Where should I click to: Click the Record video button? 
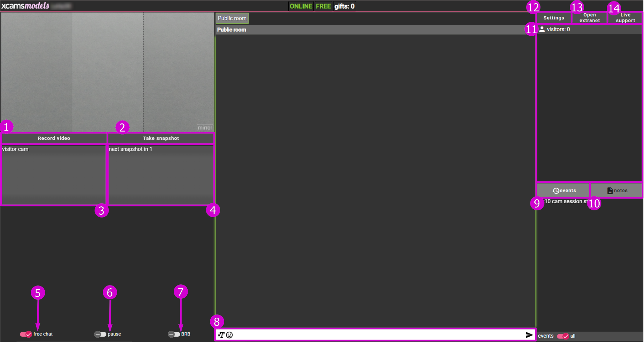point(54,138)
